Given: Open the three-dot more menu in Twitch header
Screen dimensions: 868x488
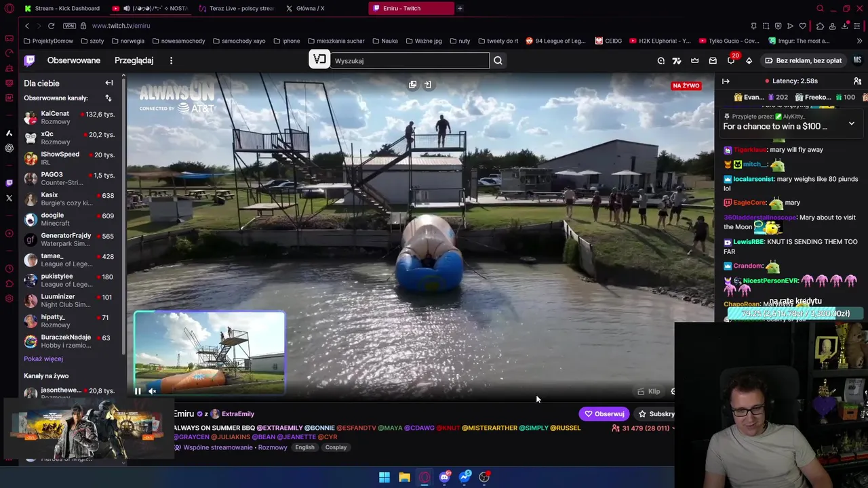Looking at the screenshot, I should [x=171, y=60].
